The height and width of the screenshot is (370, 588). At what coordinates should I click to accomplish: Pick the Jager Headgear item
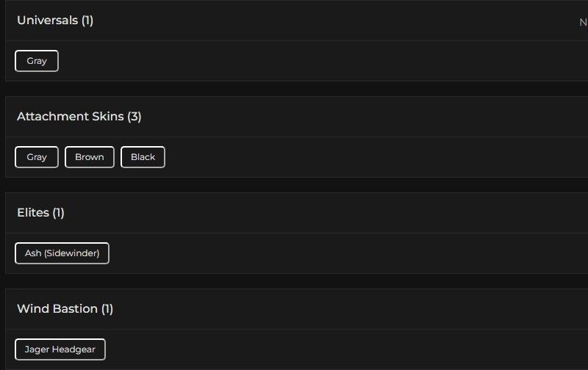[60, 349]
